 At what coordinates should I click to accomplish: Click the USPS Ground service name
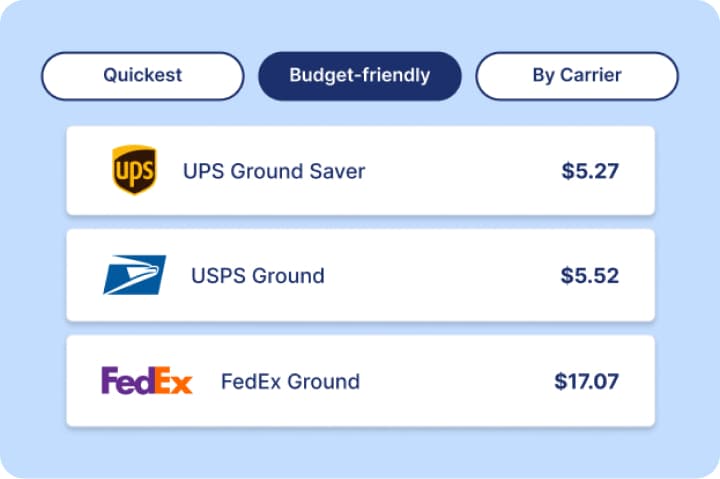(x=258, y=276)
